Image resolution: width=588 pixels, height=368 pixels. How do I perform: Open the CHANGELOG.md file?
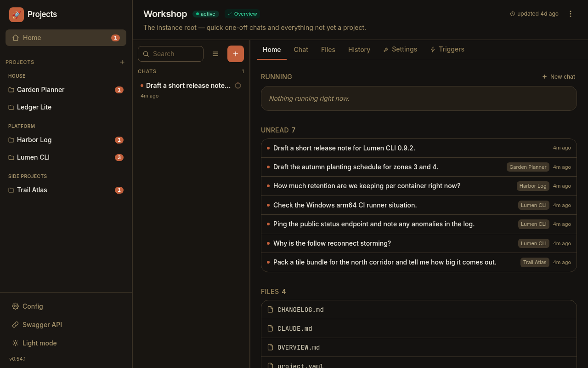point(419,310)
